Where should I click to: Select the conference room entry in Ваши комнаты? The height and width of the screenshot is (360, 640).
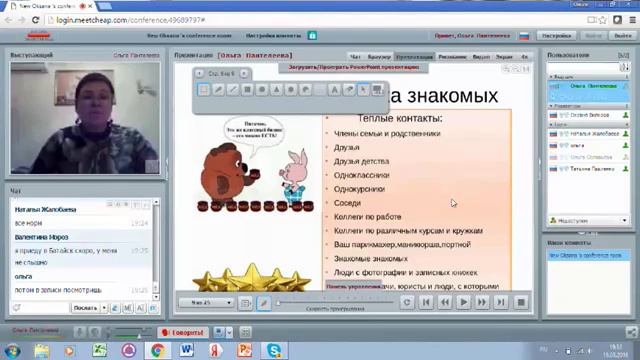pyautogui.click(x=588, y=256)
